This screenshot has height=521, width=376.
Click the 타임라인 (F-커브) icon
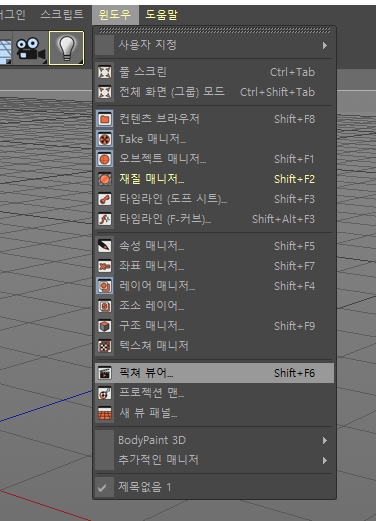(x=105, y=219)
